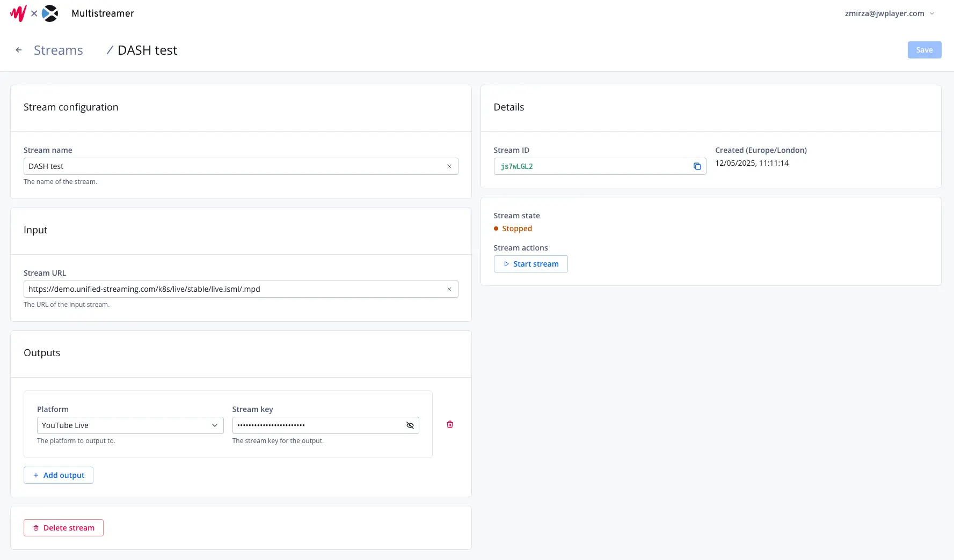Image resolution: width=954 pixels, height=560 pixels.
Task: Click the plus icon in Add output
Action: [x=35, y=475]
